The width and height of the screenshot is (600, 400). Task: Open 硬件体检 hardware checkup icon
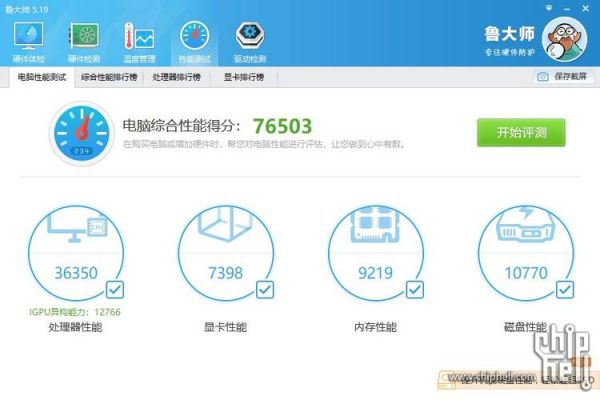pos(29,42)
